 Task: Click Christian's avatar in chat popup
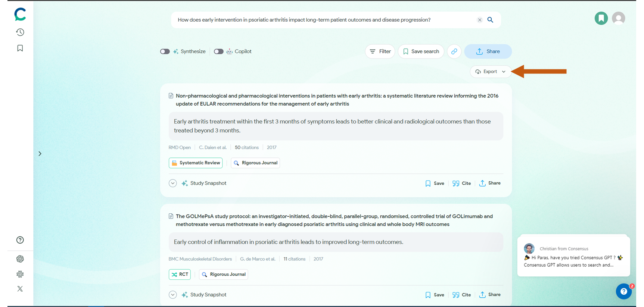pos(529,248)
